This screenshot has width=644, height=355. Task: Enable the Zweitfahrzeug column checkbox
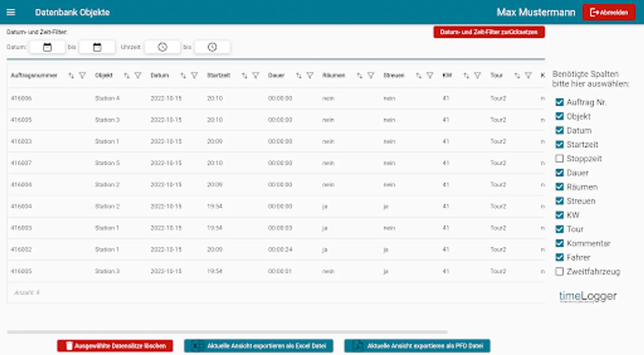tap(559, 271)
